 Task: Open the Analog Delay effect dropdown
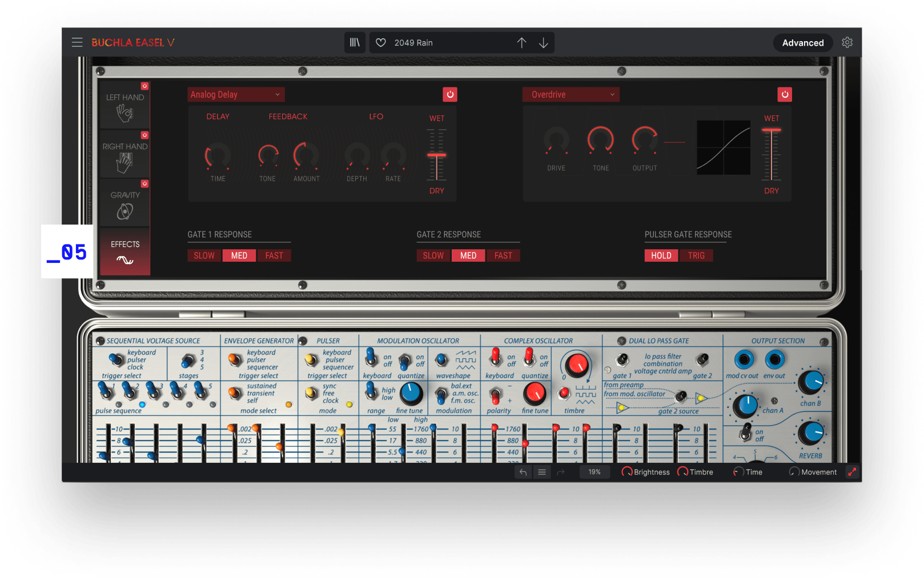236,95
